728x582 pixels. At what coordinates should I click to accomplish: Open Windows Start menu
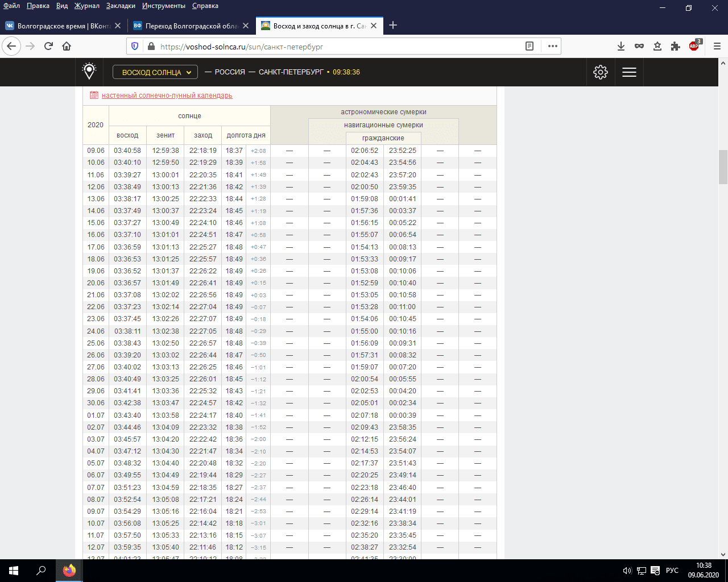(14, 571)
